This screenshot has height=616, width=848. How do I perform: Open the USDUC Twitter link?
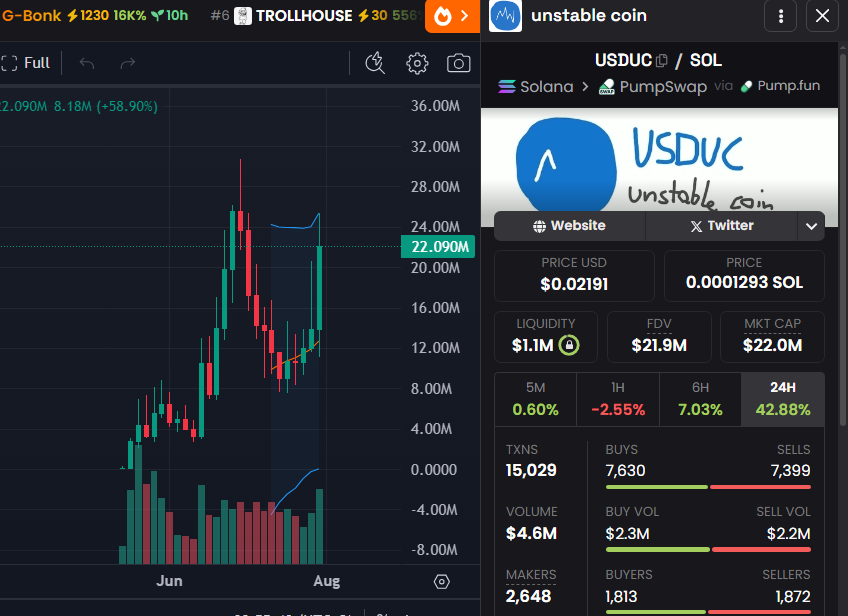click(x=721, y=226)
